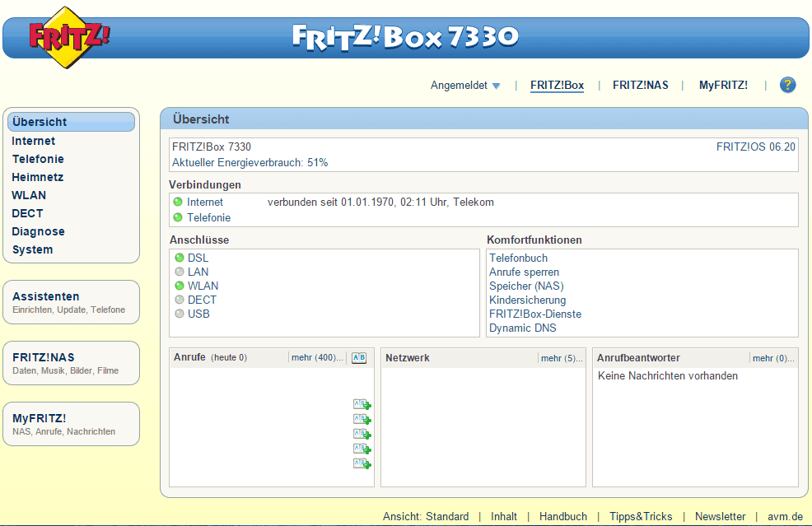812x526 pixels.
Task: Open help via the blue question mark icon
Action: [x=787, y=85]
